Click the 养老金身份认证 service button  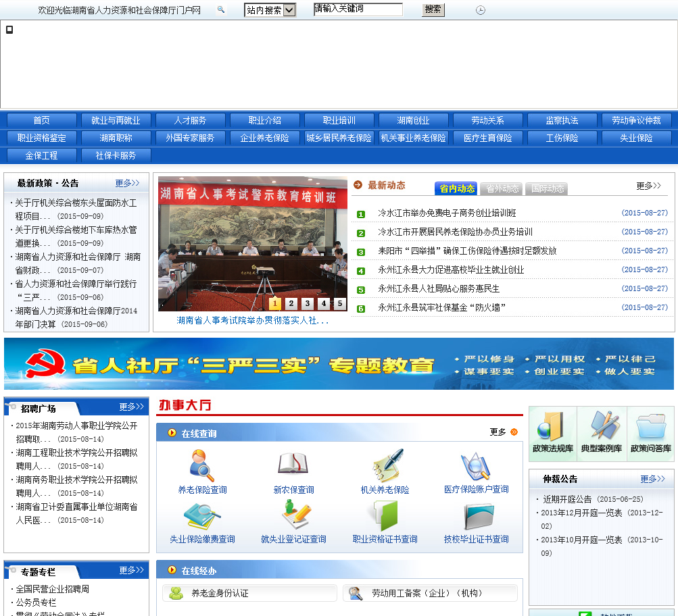[250, 593]
